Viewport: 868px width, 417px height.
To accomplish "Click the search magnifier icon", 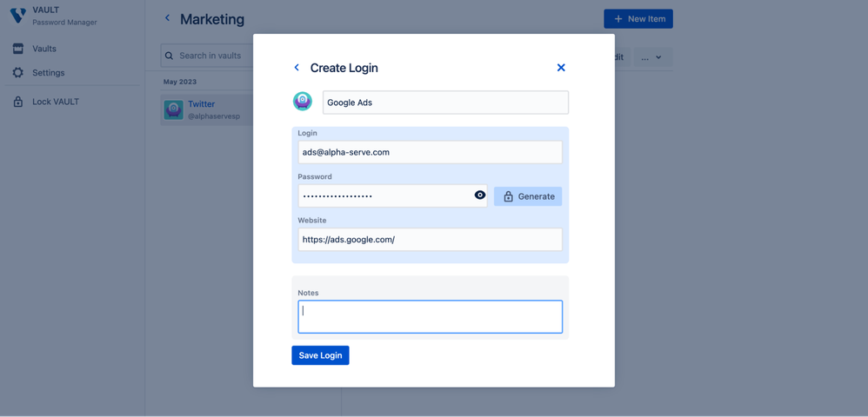I will tap(170, 56).
